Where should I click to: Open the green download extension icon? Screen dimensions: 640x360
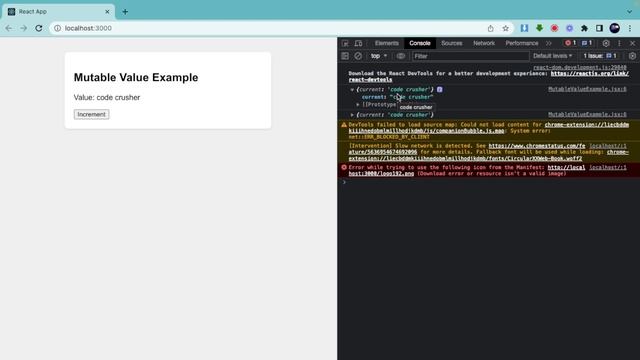(540, 28)
